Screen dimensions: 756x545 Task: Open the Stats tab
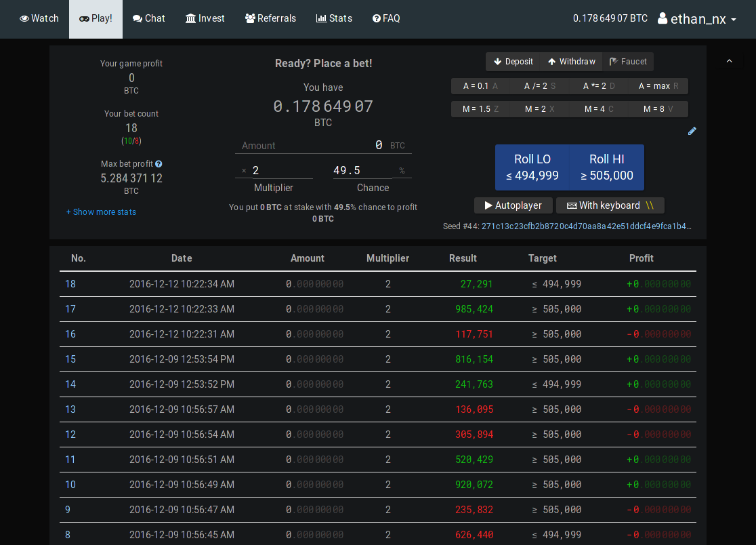click(x=334, y=18)
